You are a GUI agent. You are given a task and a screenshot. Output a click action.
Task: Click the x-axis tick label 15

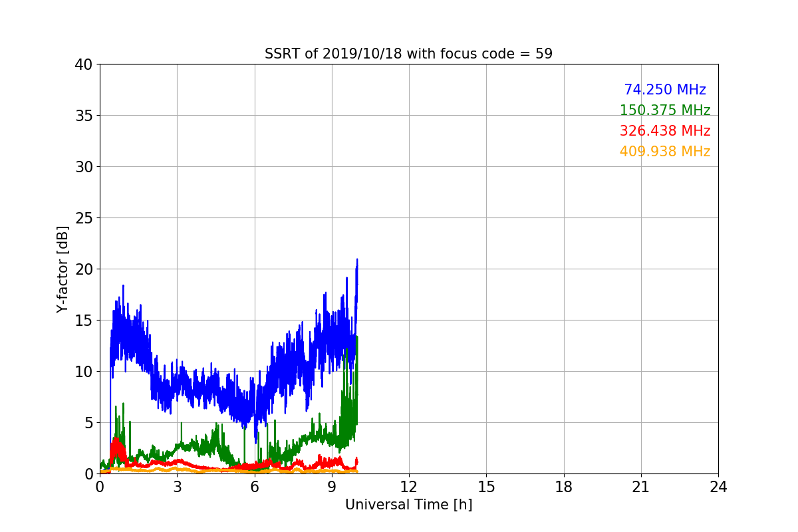(486, 487)
